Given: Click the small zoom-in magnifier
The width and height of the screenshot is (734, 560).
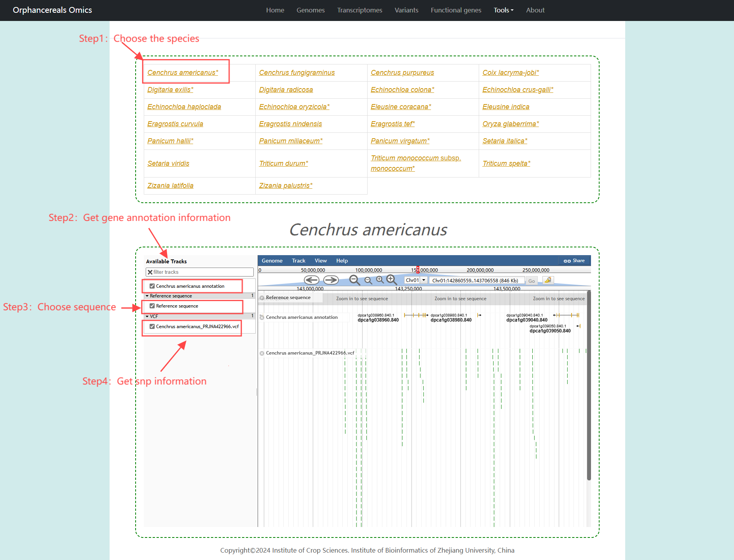Looking at the screenshot, I should (380, 280).
